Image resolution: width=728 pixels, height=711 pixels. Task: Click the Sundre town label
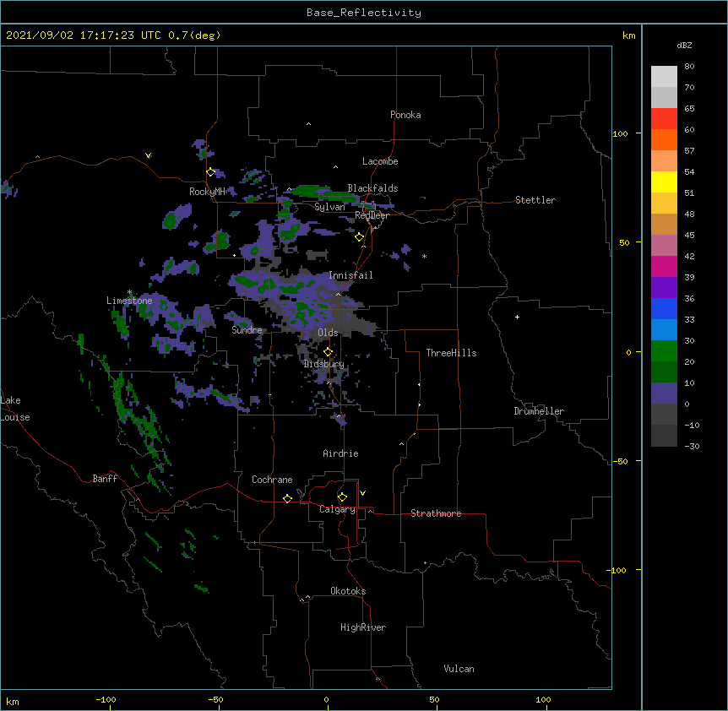pyautogui.click(x=247, y=330)
